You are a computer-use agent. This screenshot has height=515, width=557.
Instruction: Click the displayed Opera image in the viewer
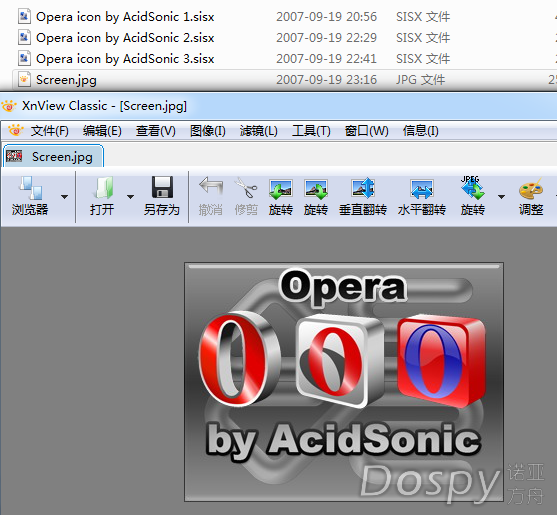click(x=344, y=382)
